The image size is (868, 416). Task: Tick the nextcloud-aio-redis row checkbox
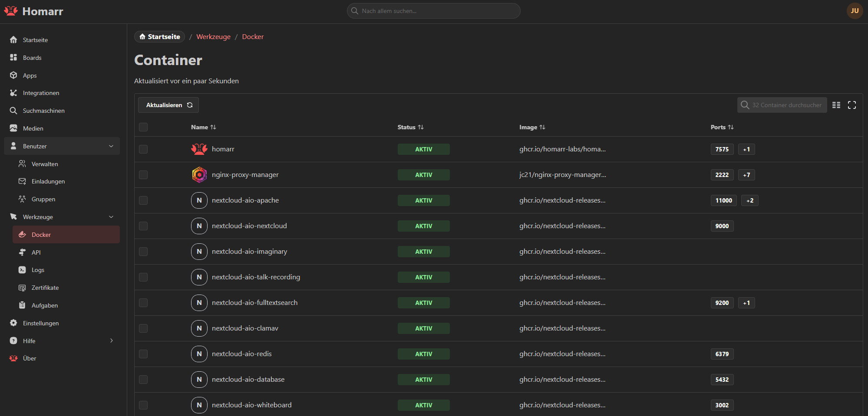(x=143, y=354)
